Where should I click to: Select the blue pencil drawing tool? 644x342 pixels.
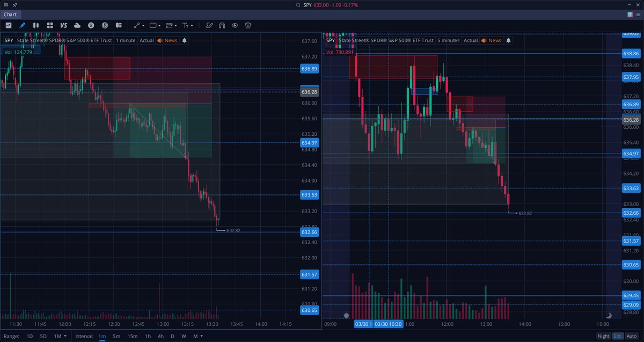(x=23, y=25)
